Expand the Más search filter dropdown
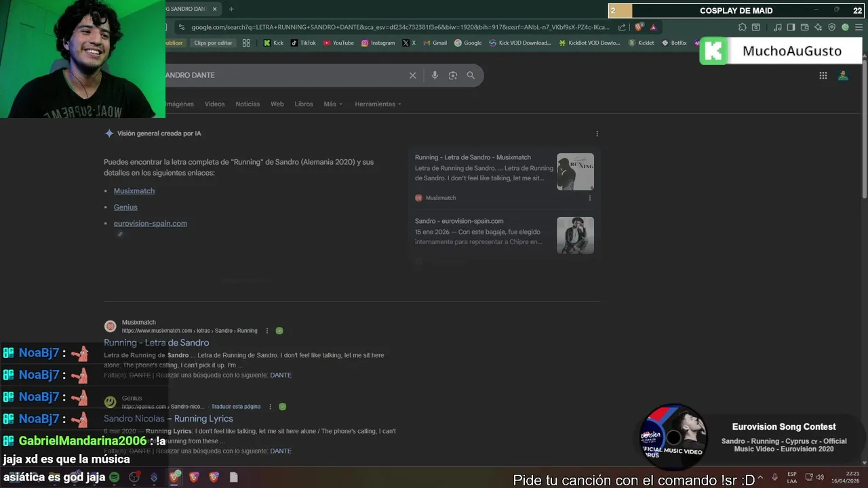The height and width of the screenshot is (488, 868). [333, 104]
